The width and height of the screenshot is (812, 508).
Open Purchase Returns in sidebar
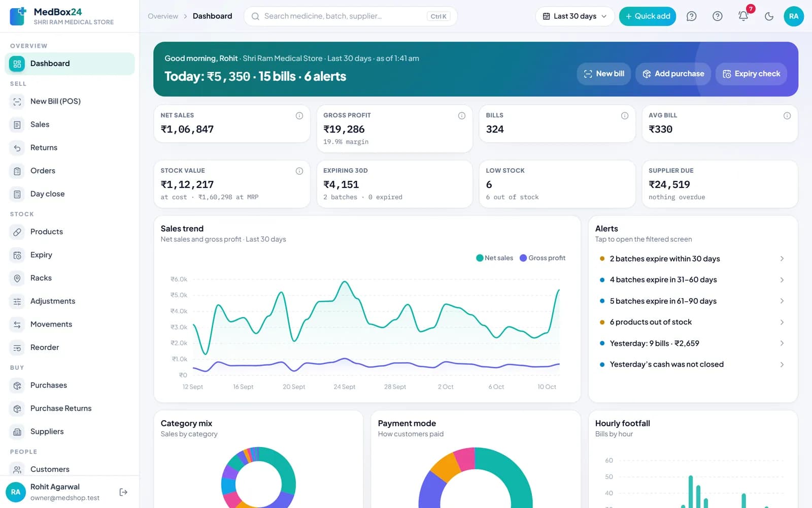point(70,408)
